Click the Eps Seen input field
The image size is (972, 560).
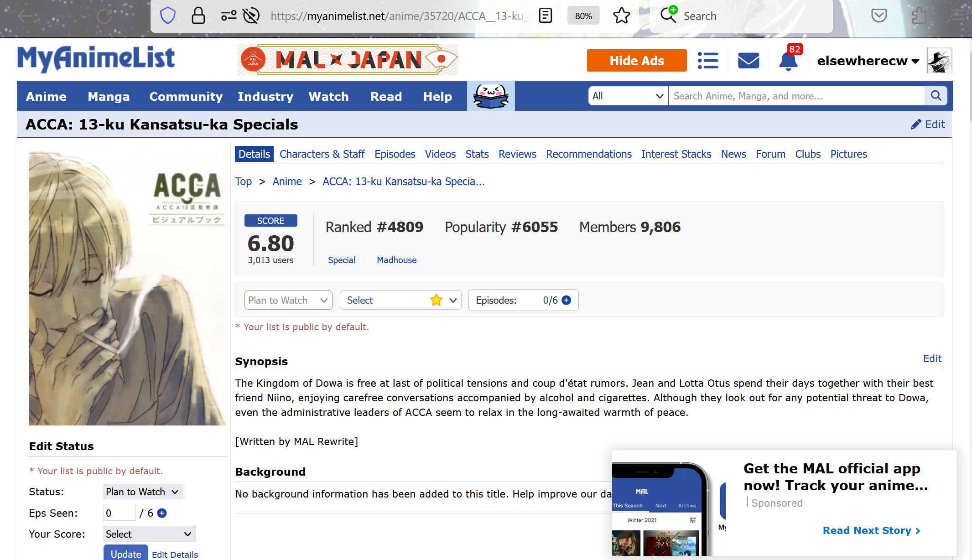[120, 513]
